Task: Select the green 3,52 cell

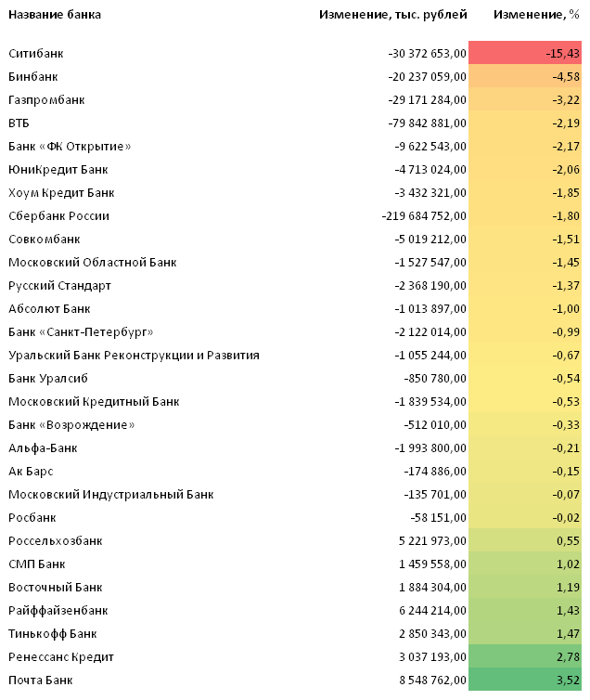Action: pyautogui.click(x=525, y=680)
